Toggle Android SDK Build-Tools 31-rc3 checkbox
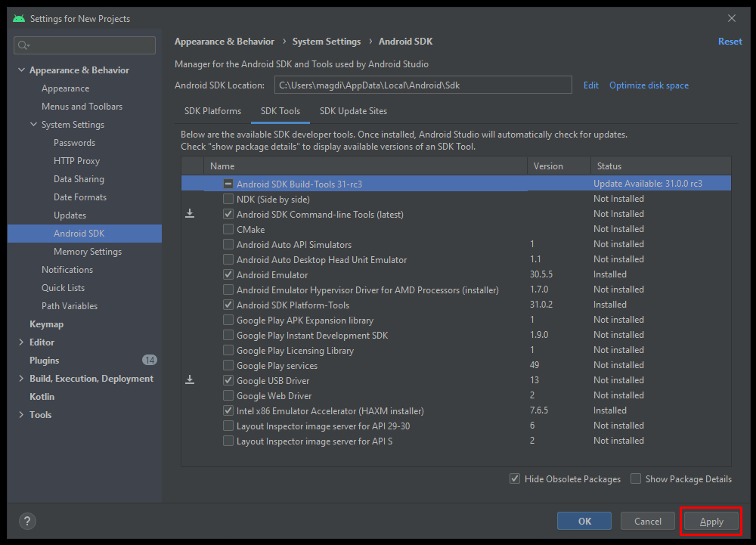756x545 pixels. (228, 184)
